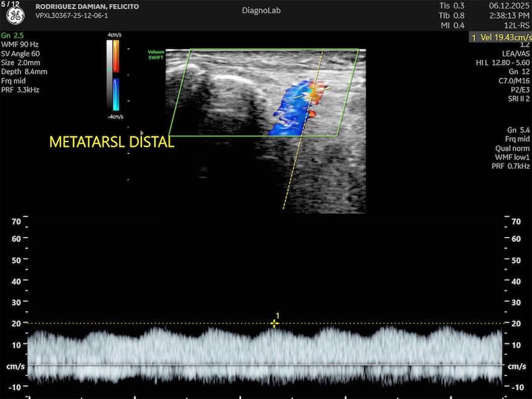Click the yellow velocity caliper cross marker
This screenshot has width=532, height=399.
tap(274, 323)
